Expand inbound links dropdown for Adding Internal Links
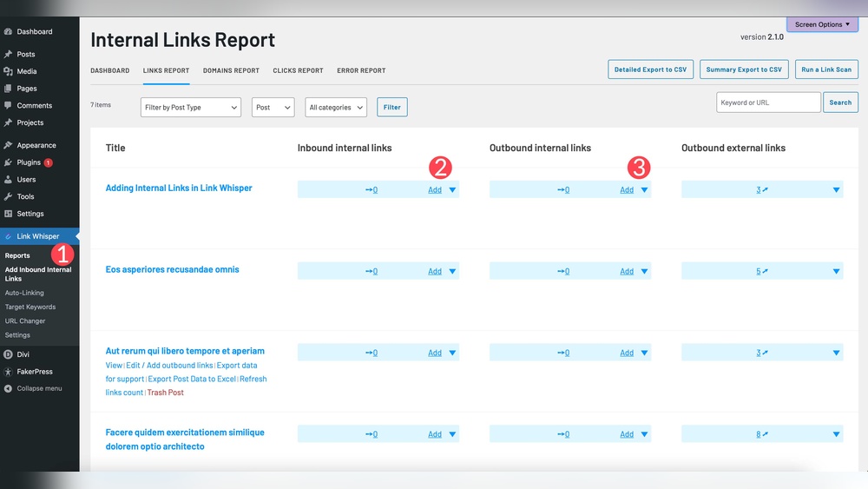Image resolution: width=868 pixels, height=489 pixels. [452, 190]
